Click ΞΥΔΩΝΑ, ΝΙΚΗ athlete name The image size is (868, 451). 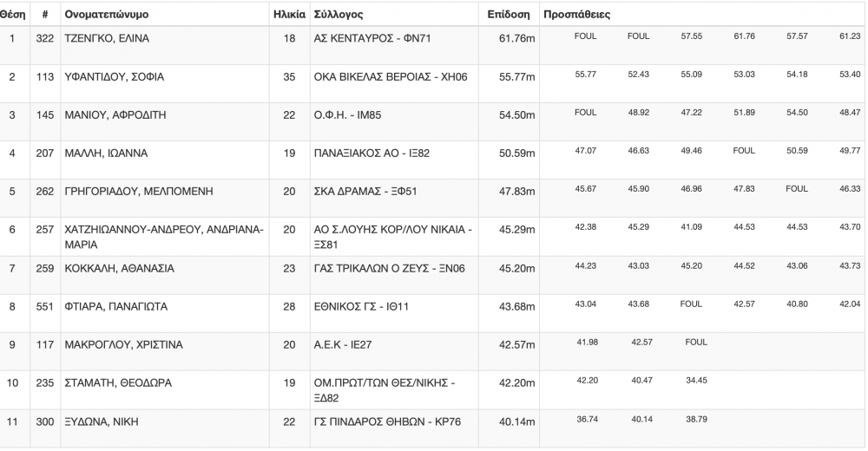102,422
